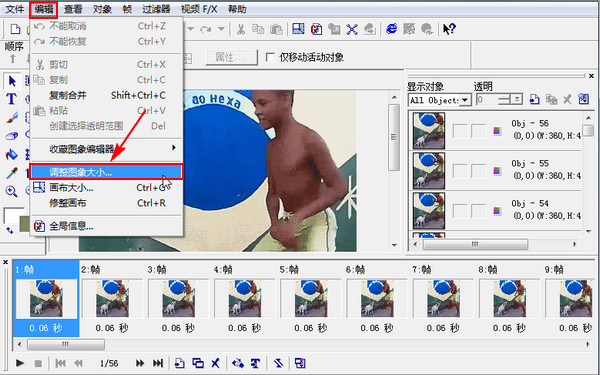Toggle second box of Obj - 54 row
Viewport: 600px width, 375px height.
click(x=478, y=211)
